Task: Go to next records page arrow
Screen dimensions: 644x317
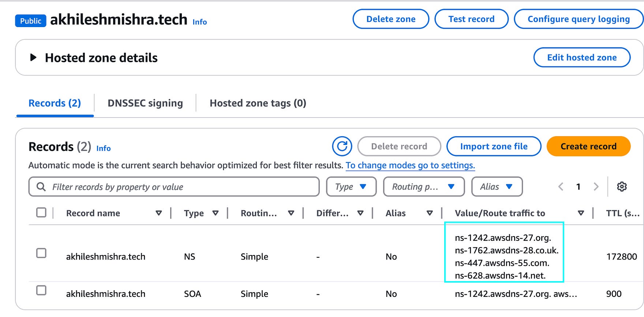Action: tap(596, 187)
